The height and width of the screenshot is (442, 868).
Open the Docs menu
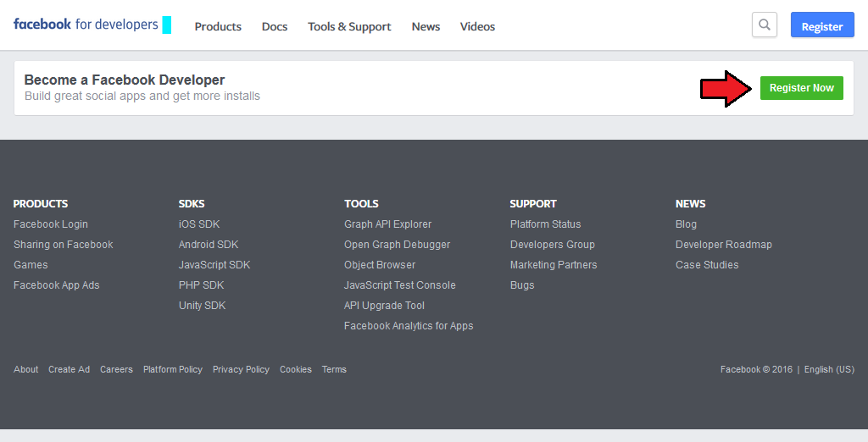(275, 26)
